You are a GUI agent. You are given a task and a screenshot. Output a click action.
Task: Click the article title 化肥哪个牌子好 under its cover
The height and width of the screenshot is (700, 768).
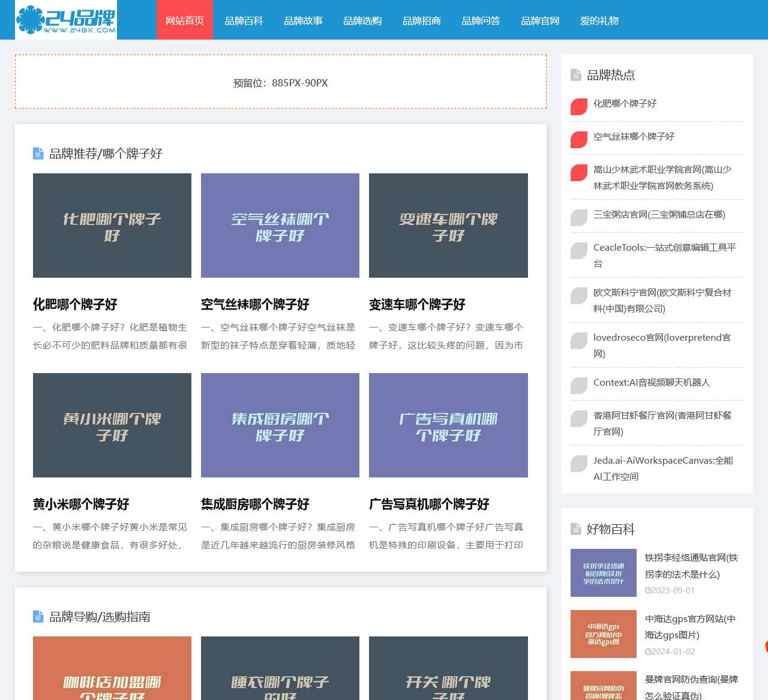click(x=75, y=304)
